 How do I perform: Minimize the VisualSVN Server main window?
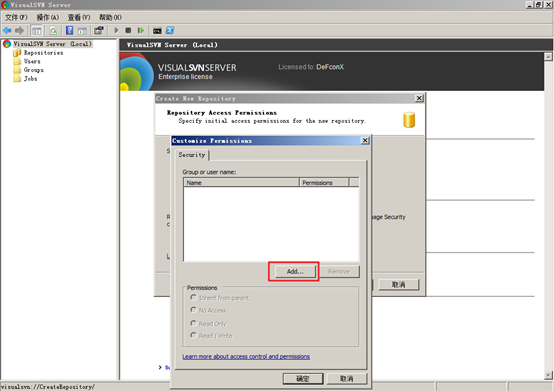[530, 5]
